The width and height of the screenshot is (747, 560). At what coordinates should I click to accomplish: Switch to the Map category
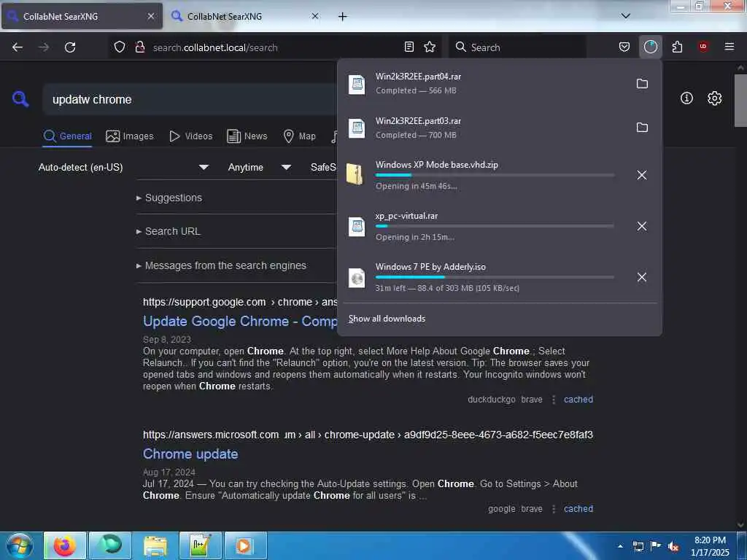click(300, 136)
